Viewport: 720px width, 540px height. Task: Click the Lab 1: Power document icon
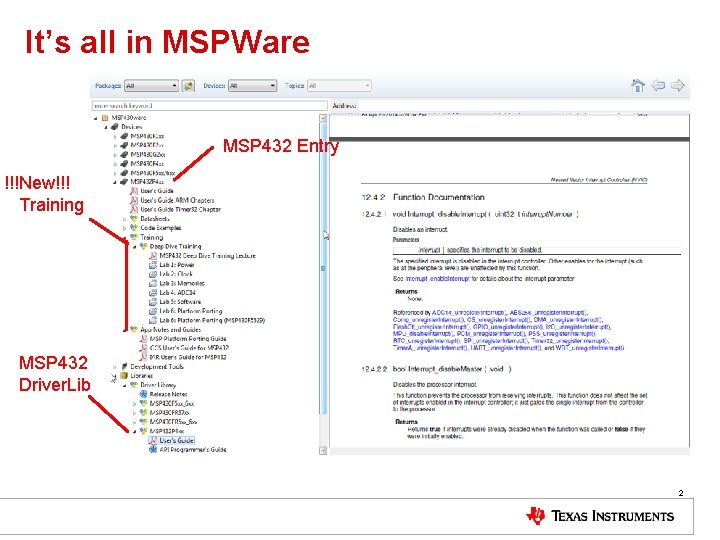pyautogui.click(x=153, y=265)
